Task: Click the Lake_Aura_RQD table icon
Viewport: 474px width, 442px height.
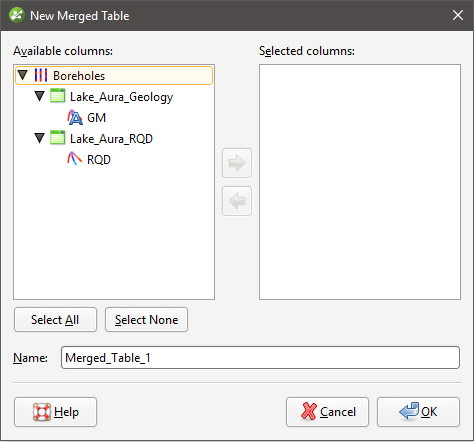Action: (58, 138)
